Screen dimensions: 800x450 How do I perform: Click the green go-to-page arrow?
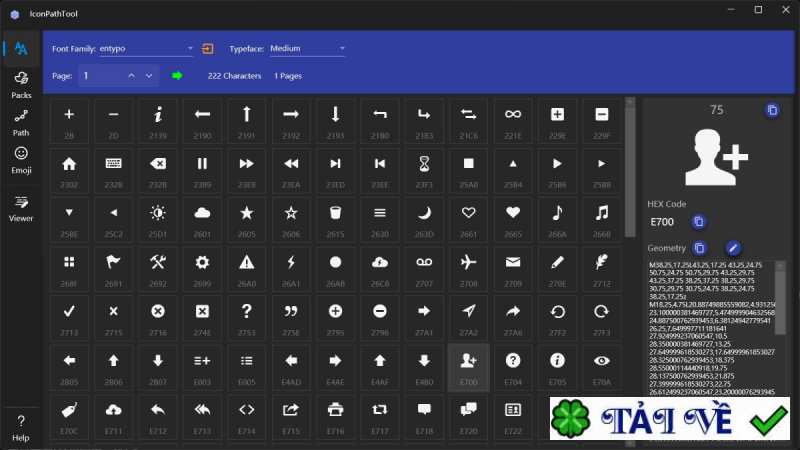177,76
